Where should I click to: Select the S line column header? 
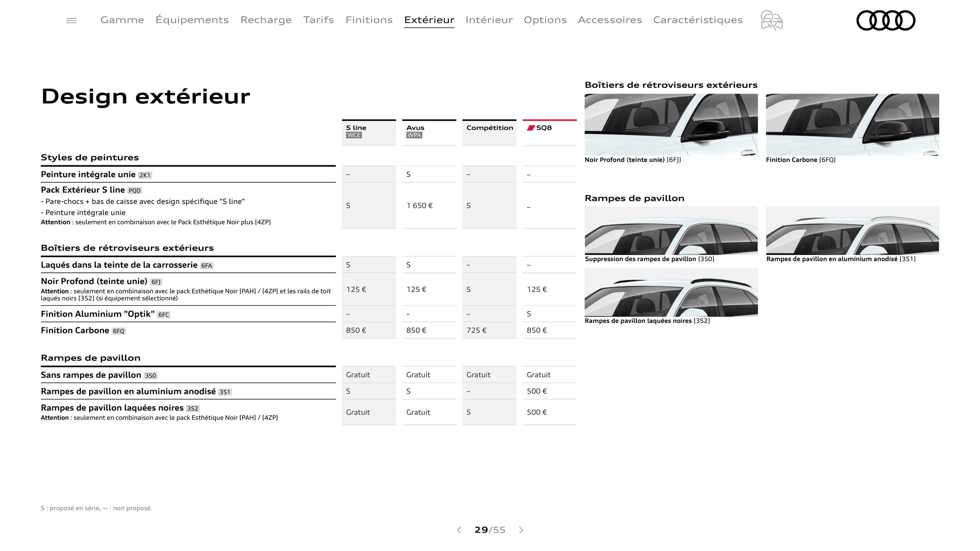coord(368,132)
